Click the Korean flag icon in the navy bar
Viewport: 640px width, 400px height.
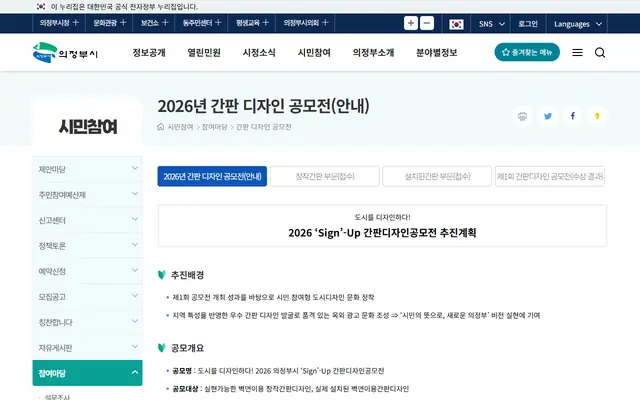pos(456,24)
